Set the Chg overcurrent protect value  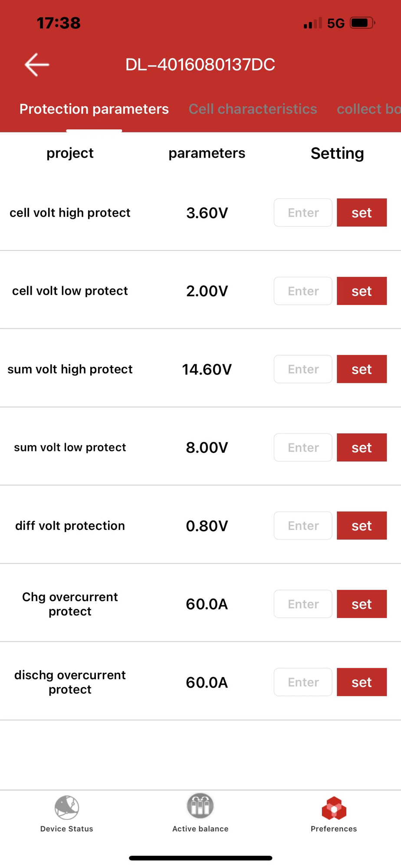pos(362,604)
